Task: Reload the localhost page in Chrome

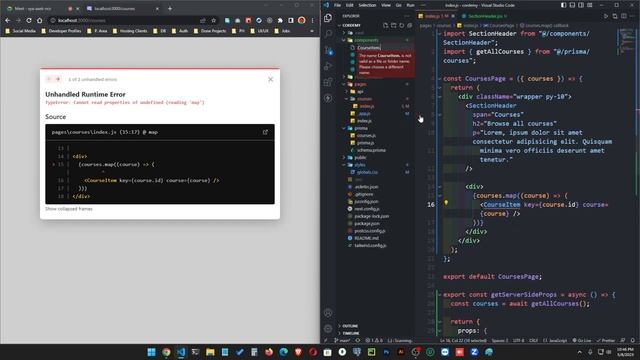Action: (29, 20)
